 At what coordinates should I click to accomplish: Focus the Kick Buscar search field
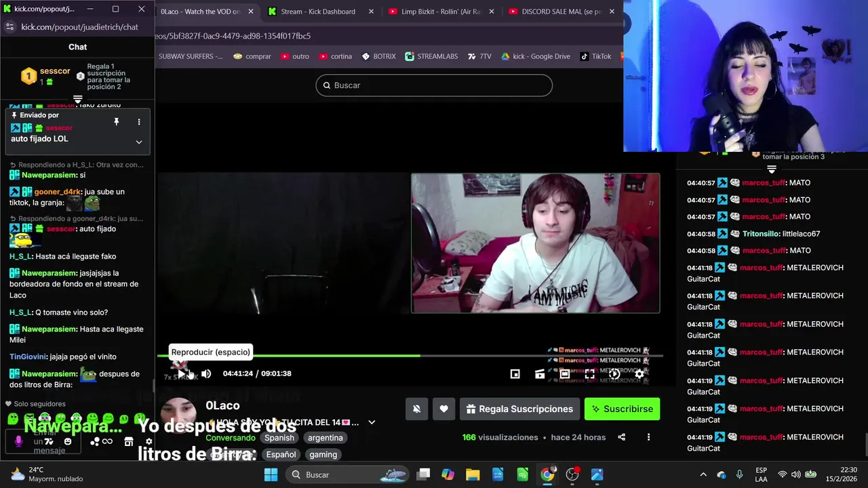(434, 85)
